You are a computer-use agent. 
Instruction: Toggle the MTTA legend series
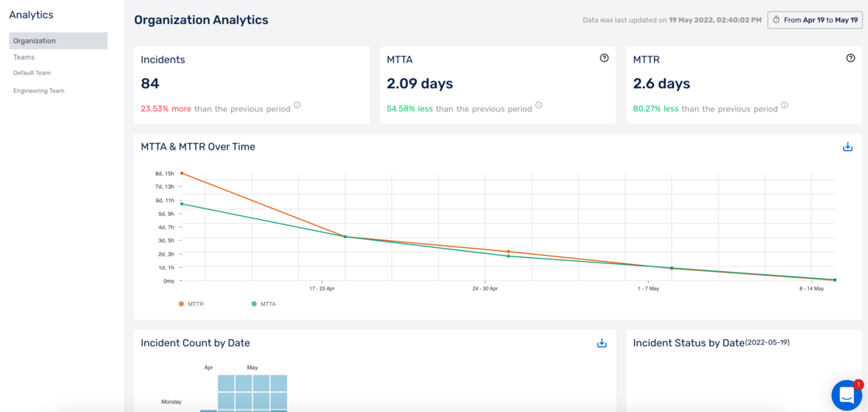263,304
